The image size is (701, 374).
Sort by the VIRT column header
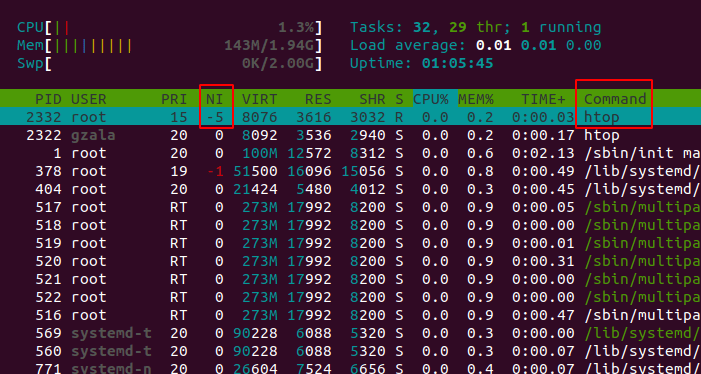[259, 99]
